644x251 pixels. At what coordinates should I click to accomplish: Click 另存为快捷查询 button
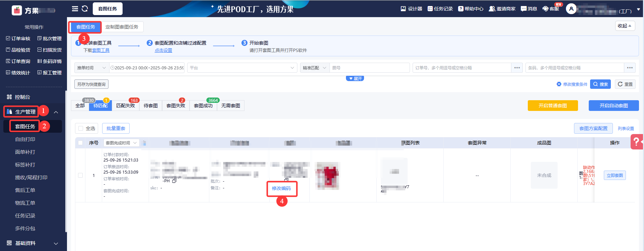click(x=91, y=84)
